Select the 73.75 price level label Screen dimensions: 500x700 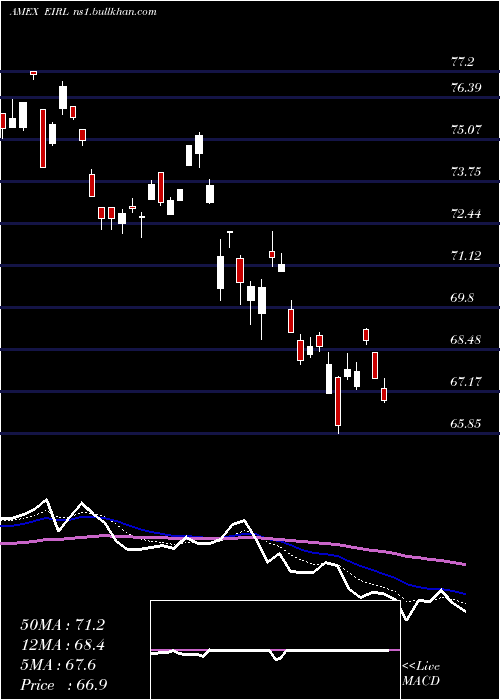[x=466, y=172]
